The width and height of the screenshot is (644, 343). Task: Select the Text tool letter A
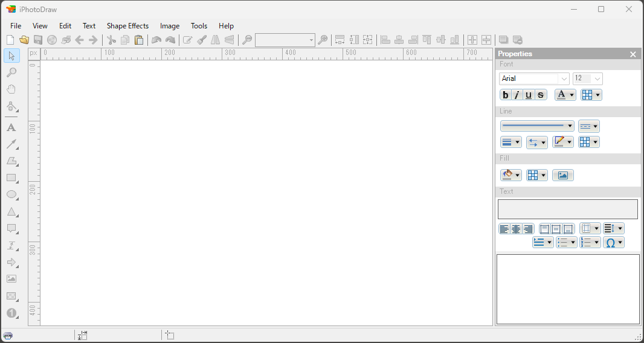pyautogui.click(x=11, y=127)
